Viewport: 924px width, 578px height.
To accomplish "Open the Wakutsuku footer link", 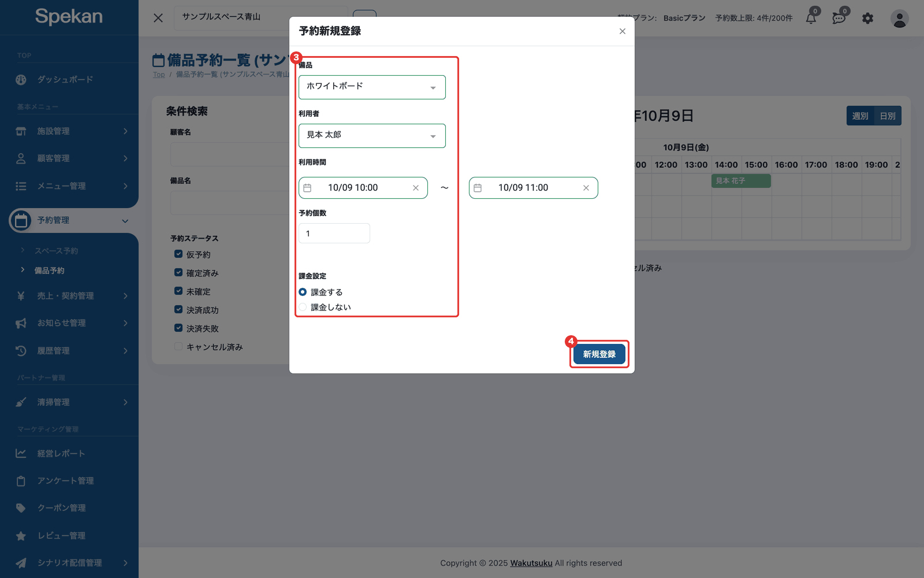I will coord(531,563).
